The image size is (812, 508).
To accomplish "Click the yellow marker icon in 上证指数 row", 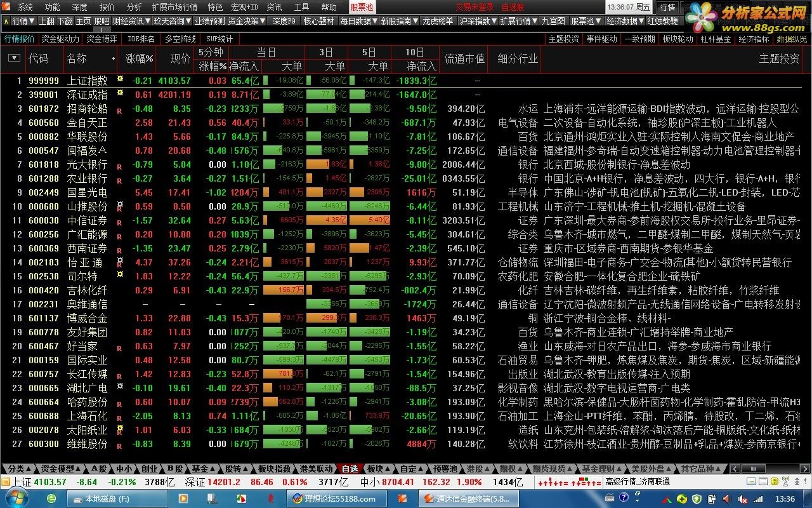I will (x=119, y=79).
